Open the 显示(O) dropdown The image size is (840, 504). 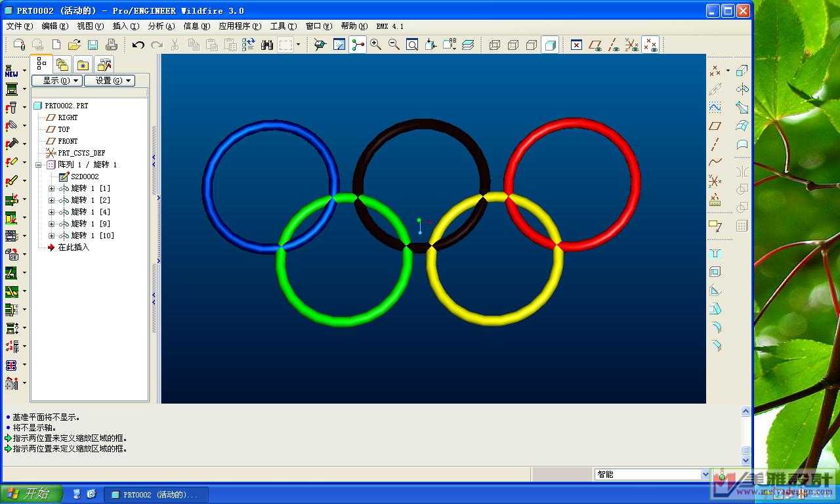[57, 81]
